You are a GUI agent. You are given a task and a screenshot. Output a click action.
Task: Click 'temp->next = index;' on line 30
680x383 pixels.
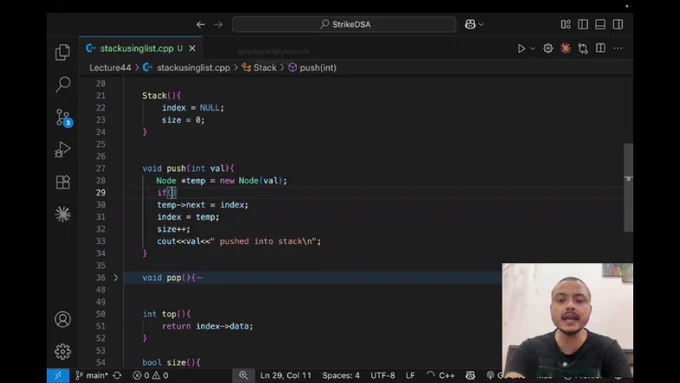(203, 205)
